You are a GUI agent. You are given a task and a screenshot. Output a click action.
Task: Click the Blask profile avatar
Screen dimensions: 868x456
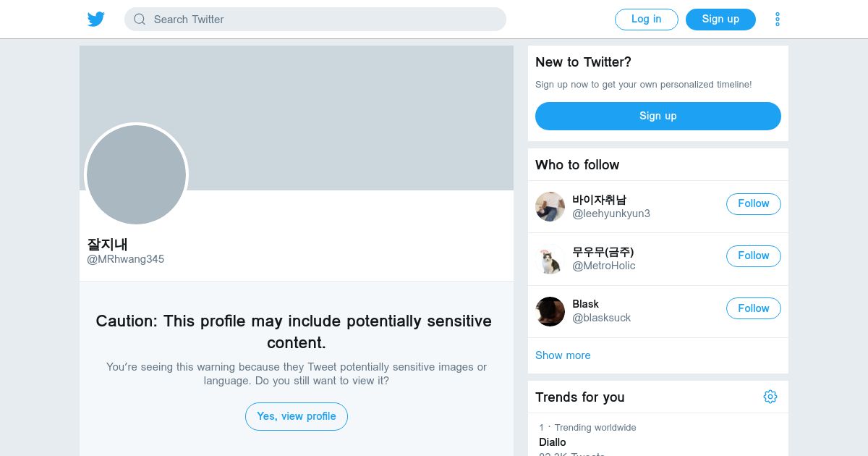pos(550,311)
